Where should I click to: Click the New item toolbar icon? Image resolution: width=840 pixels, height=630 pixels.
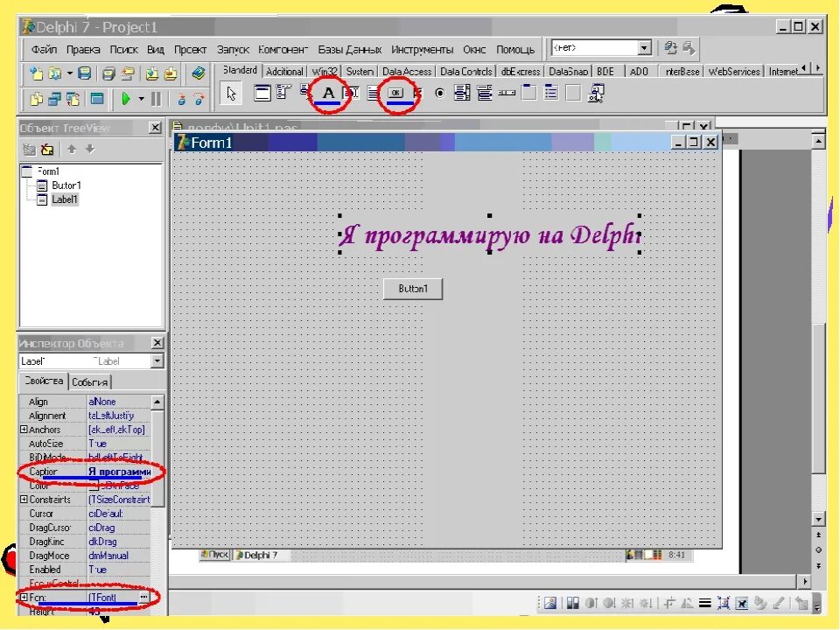(37, 73)
